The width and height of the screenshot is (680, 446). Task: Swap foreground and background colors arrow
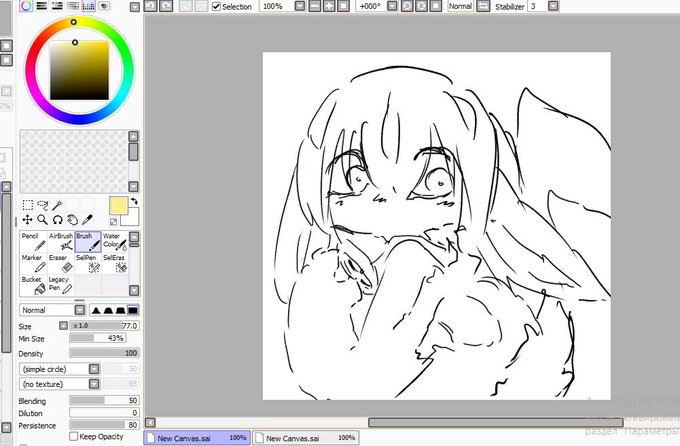[x=134, y=201]
